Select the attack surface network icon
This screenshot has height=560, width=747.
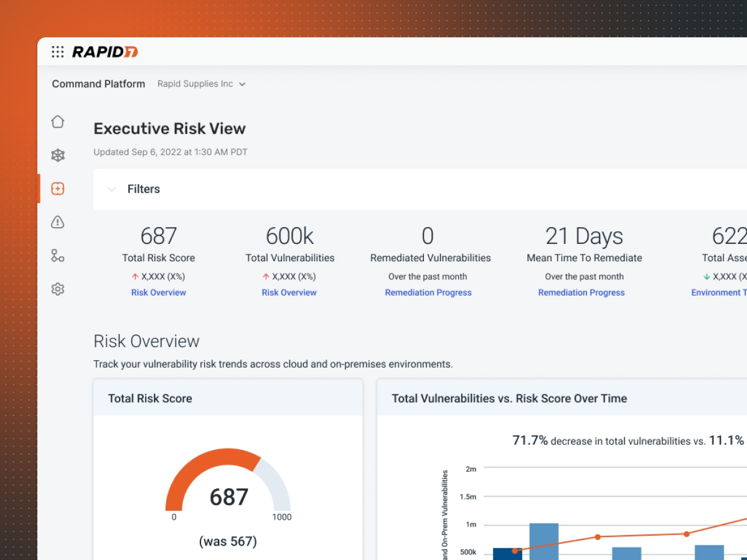pyautogui.click(x=57, y=155)
